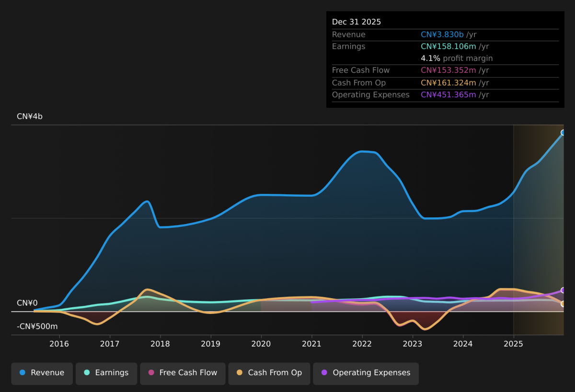The height and width of the screenshot is (392, 575).
Task: Click the Dec 31 2025 tooltip date
Action: point(356,22)
